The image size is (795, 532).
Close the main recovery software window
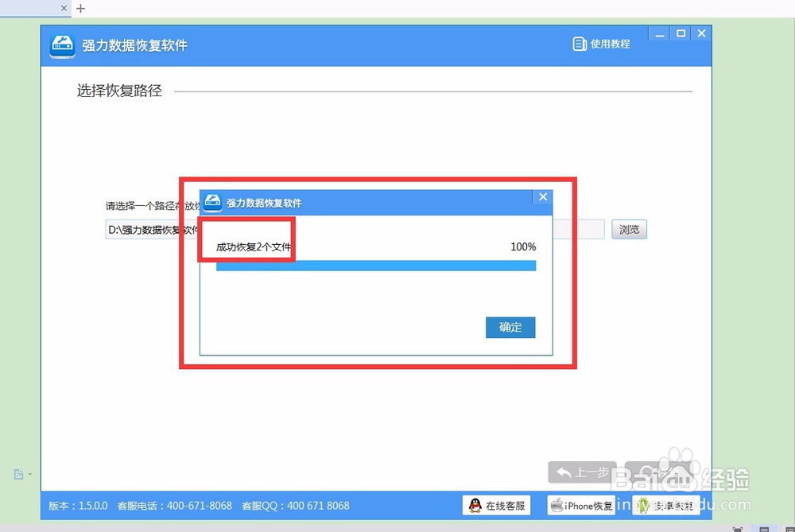pos(702,33)
